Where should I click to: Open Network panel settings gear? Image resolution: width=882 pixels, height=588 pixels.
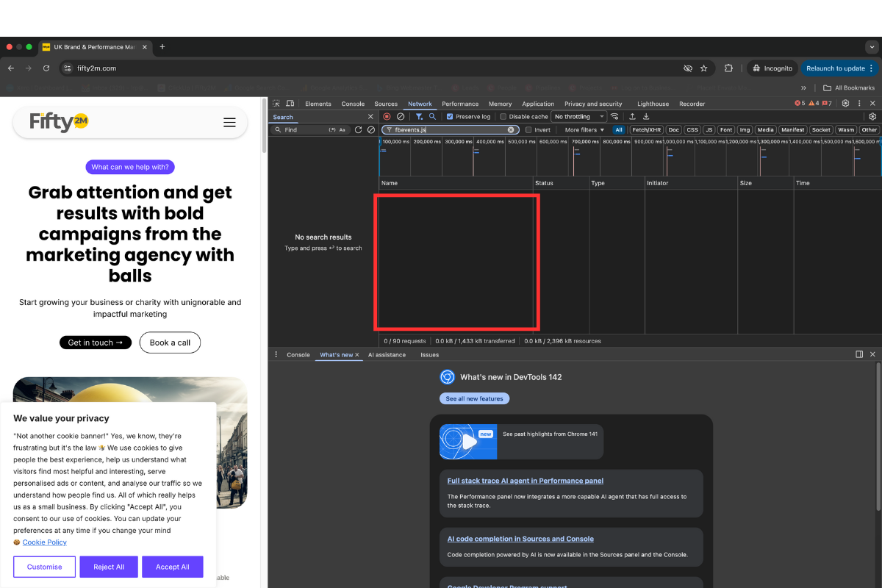872,116
